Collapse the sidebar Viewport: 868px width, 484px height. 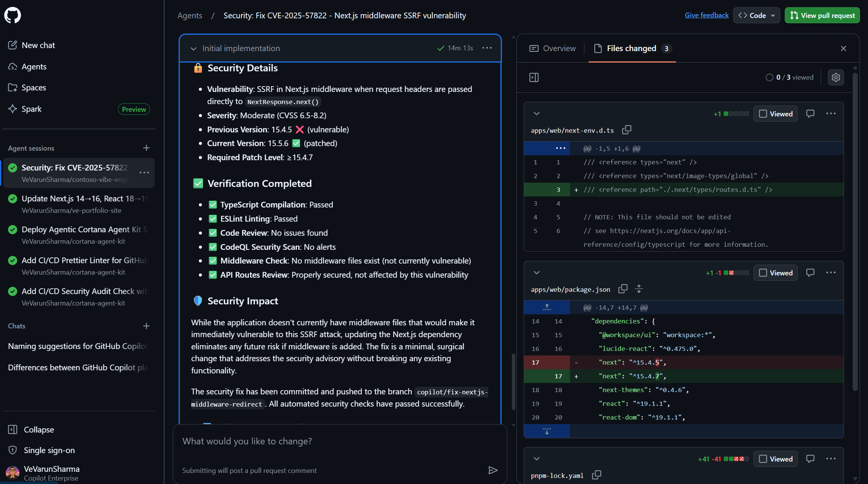(39, 429)
